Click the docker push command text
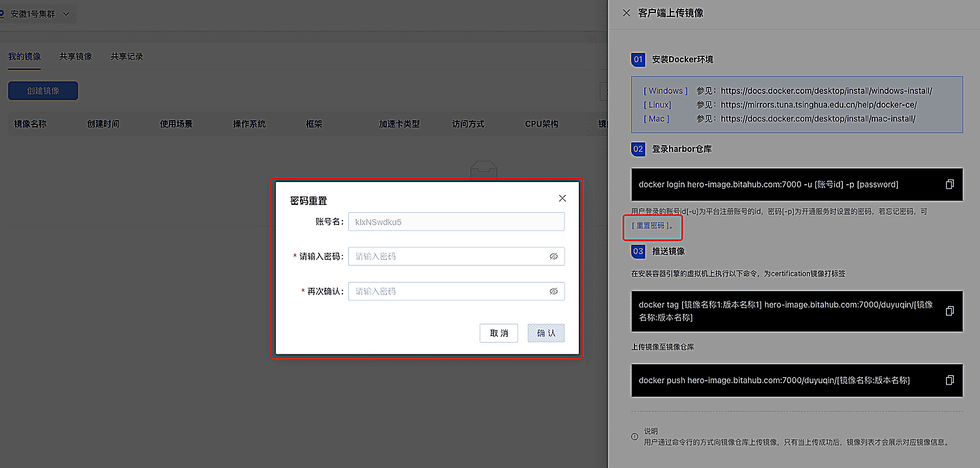 point(774,380)
